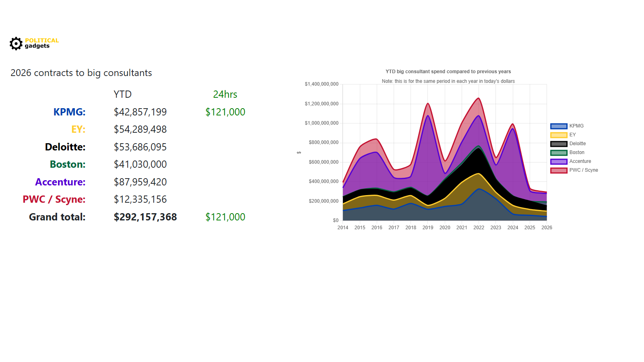
Task: Toggle EY legend color box
Action: point(559,135)
